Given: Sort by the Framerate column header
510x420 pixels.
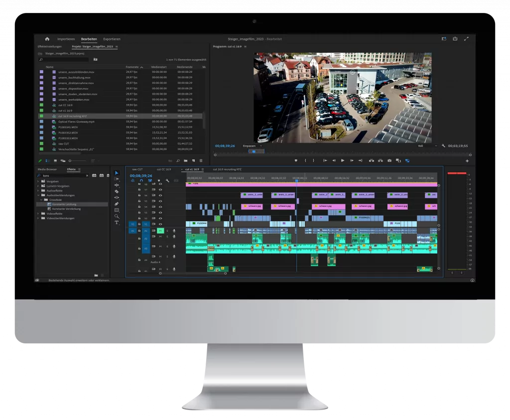Looking at the screenshot, I should (x=132, y=67).
